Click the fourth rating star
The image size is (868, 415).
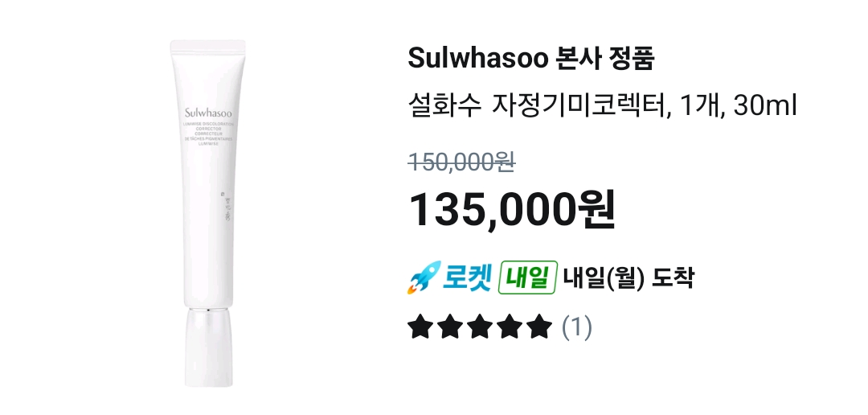tap(510, 327)
